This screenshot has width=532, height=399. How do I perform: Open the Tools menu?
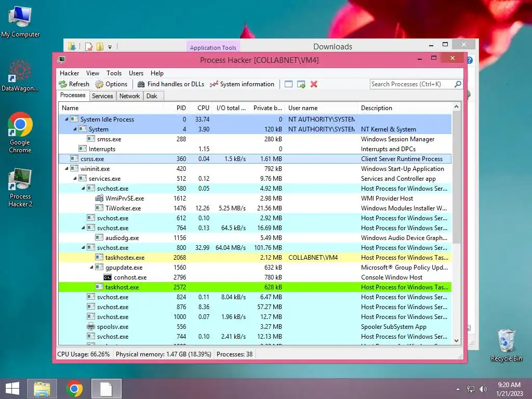click(x=114, y=73)
